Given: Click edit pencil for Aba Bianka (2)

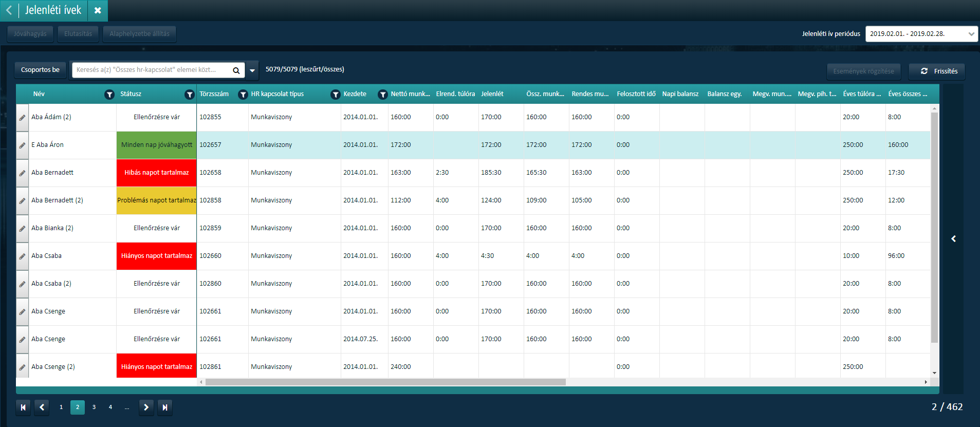Looking at the screenshot, I should point(22,229).
